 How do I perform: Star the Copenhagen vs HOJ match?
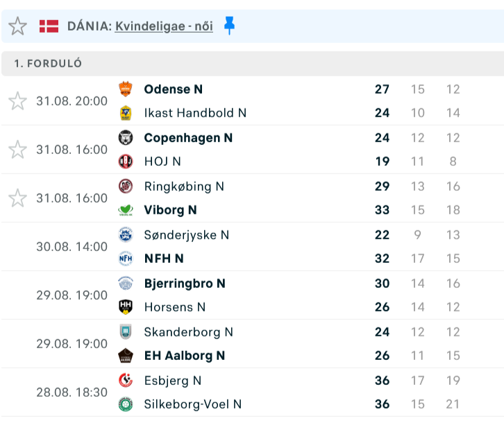pyautogui.click(x=17, y=150)
